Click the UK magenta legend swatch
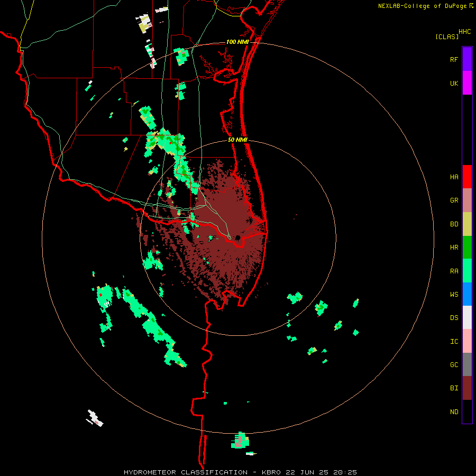The height and width of the screenshot is (476, 476). click(467, 83)
